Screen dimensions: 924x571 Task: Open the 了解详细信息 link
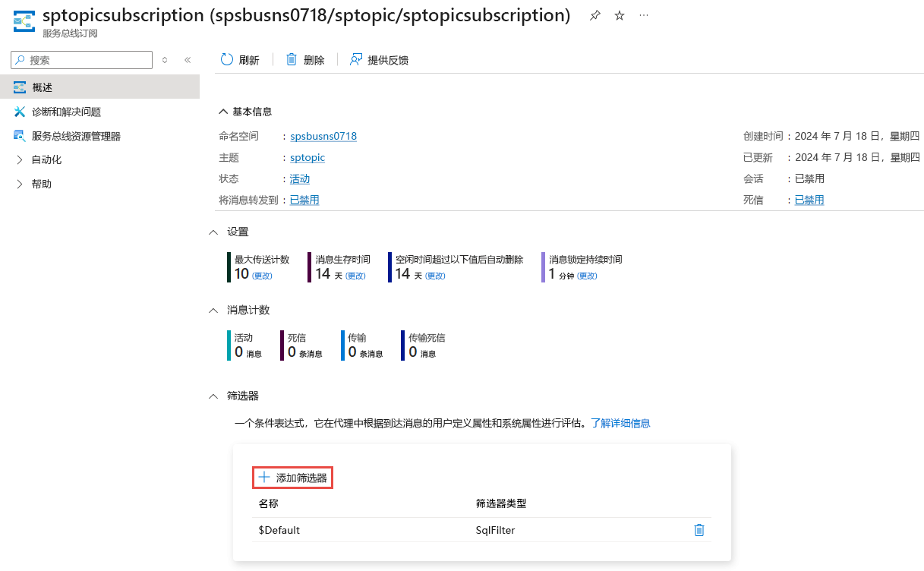pyautogui.click(x=620, y=423)
